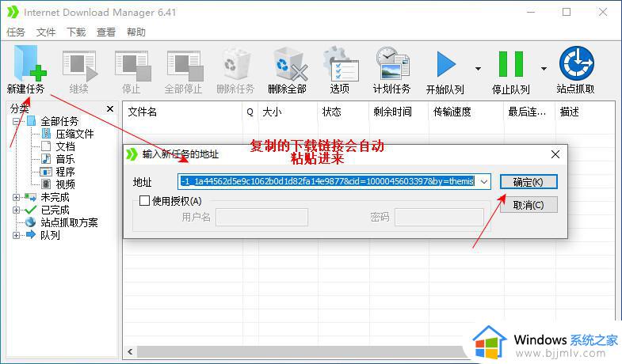Select 已完成 category
622x364 pixels.
pyautogui.click(x=55, y=210)
